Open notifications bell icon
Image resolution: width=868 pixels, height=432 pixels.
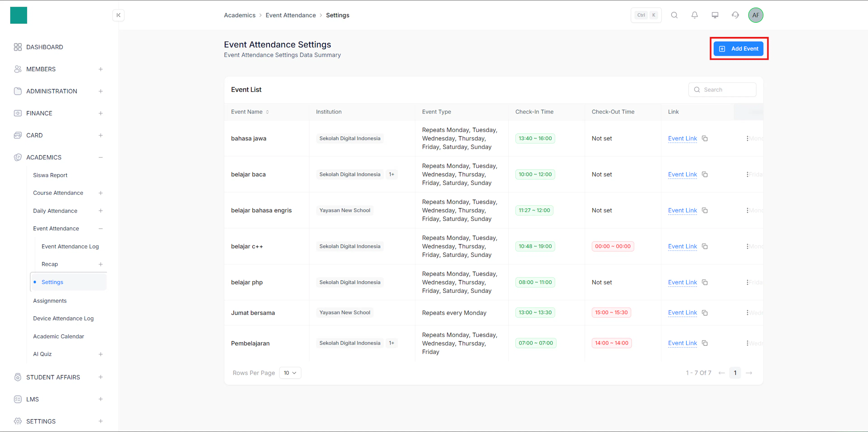point(694,15)
